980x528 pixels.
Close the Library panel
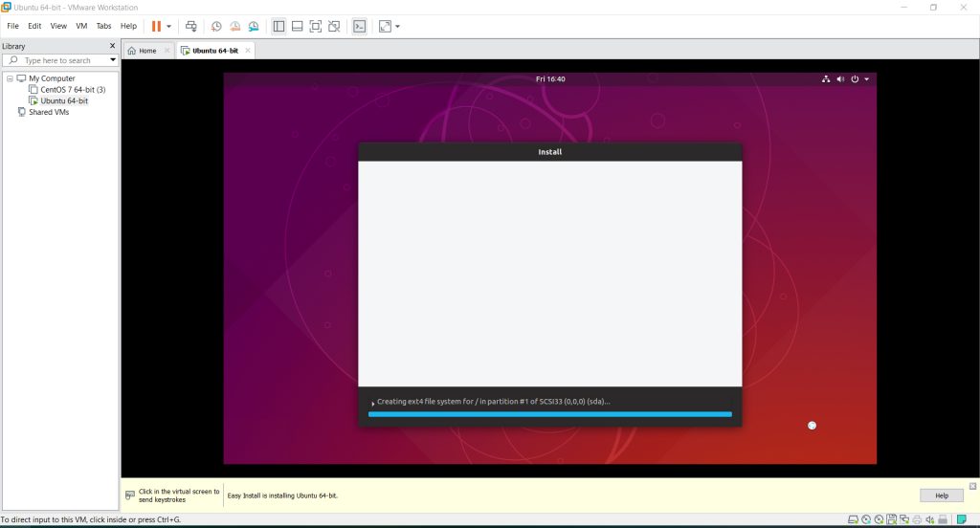point(113,46)
